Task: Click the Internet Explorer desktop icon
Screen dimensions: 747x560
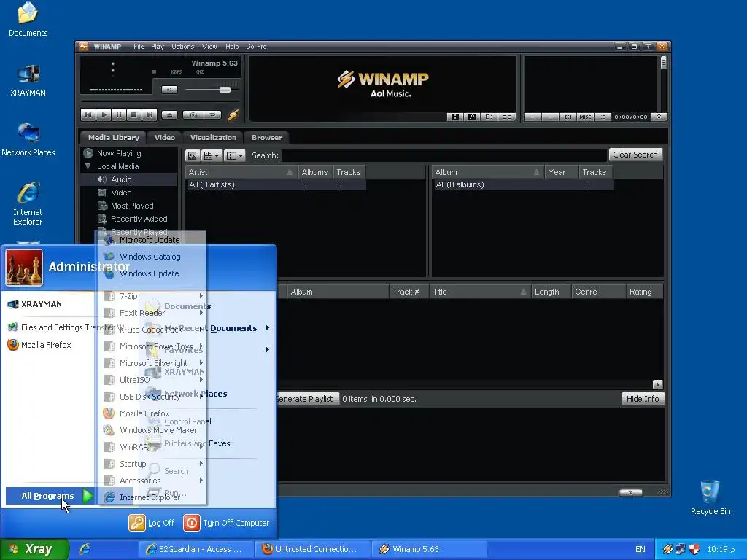Action: [x=28, y=204]
